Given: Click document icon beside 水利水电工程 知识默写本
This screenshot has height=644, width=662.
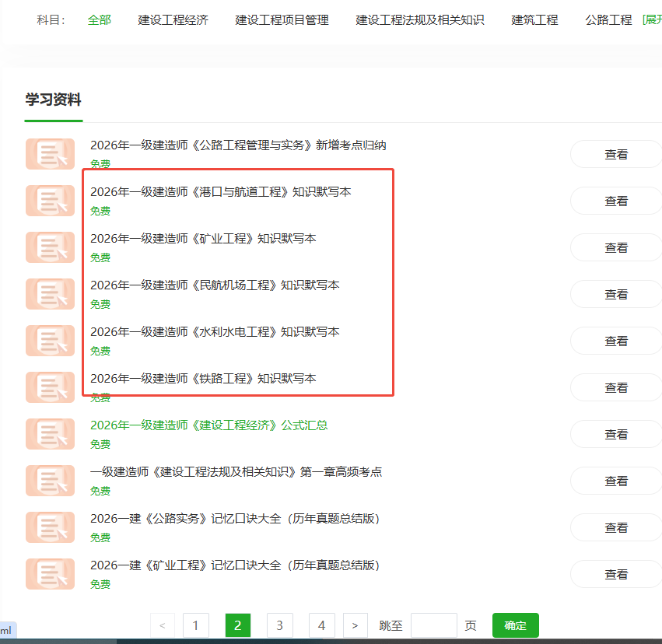Looking at the screenshot, I should [x=50, y=341].
